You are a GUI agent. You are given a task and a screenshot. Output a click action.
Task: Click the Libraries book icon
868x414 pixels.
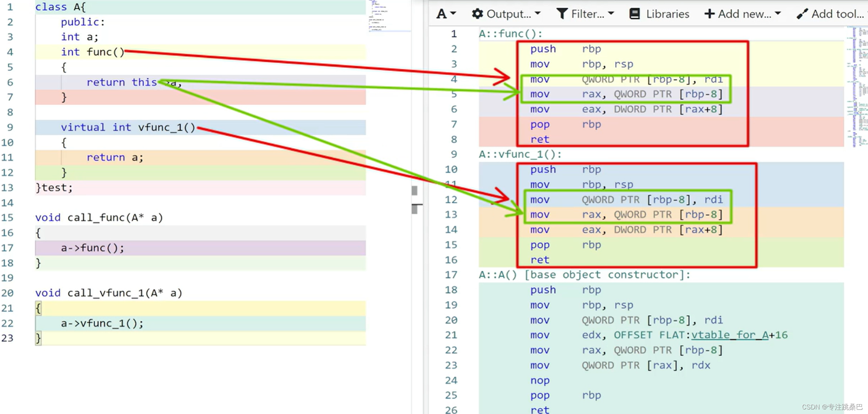635,14
